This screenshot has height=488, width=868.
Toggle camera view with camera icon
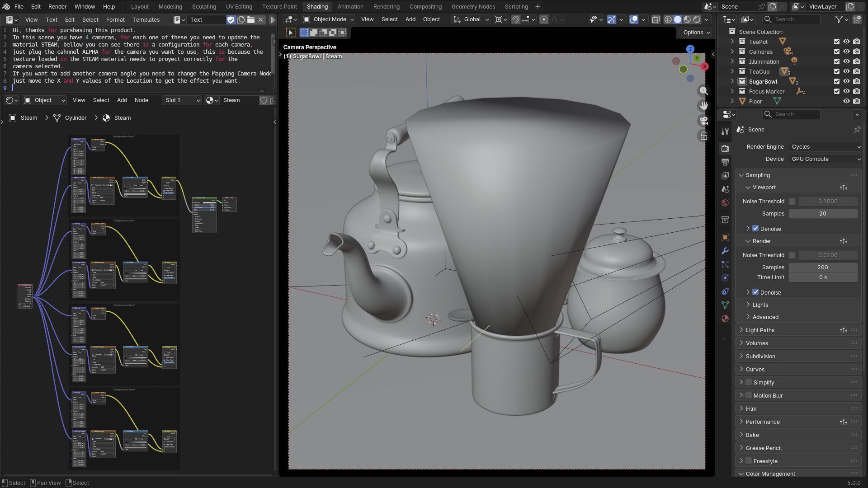click(x=703, y=121)
